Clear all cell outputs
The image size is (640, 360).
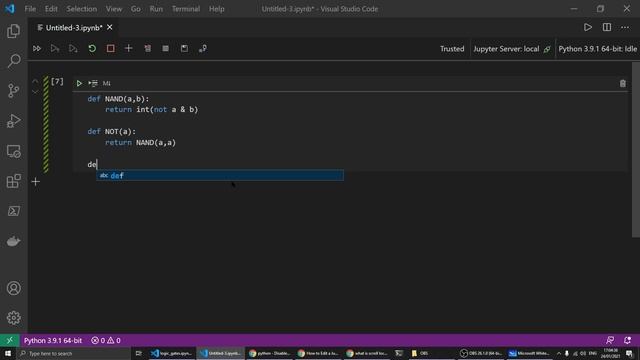tap(147, 49)
